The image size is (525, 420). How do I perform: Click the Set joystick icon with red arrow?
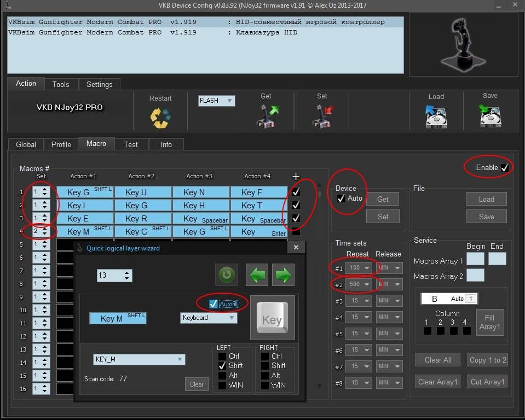tap(322, 116)
